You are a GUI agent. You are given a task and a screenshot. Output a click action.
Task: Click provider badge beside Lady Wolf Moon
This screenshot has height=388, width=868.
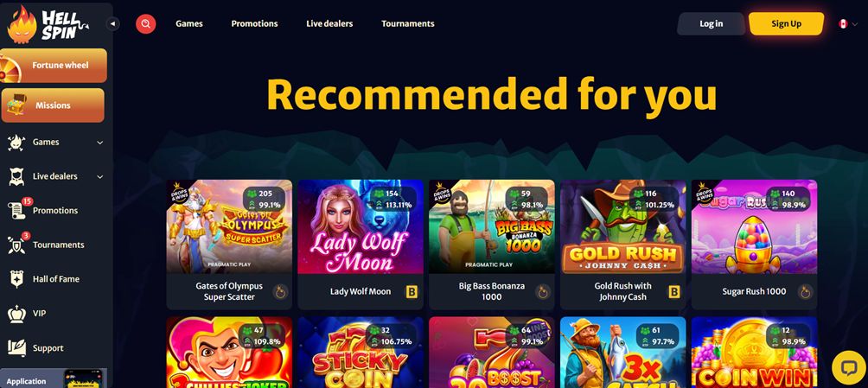(412, 292)
